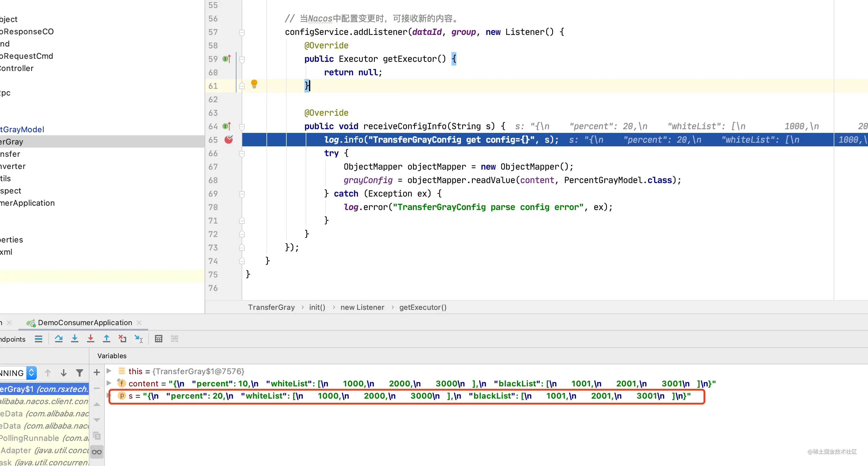
Task: Select 'oResponseCO' in project tree
Action: [27, 31]
